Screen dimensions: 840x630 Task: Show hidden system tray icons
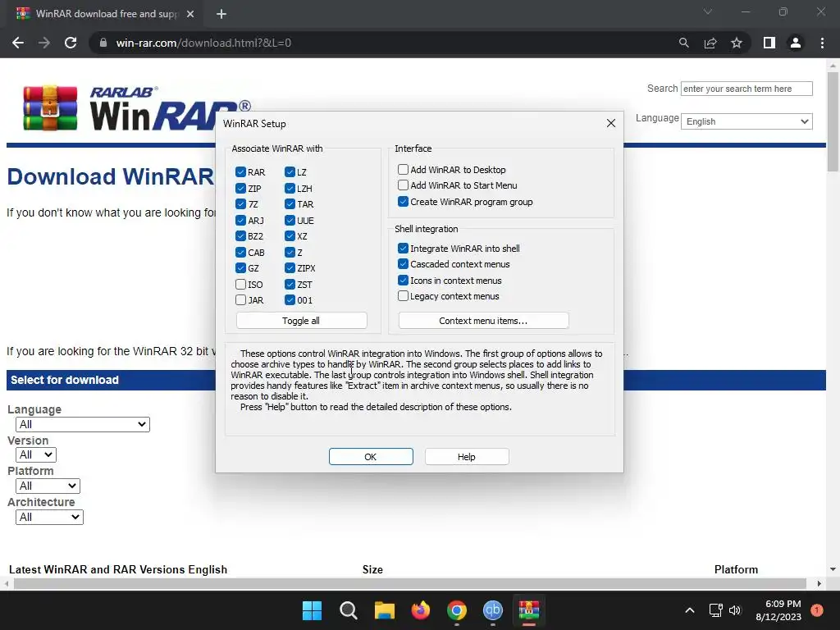point(690,610)
